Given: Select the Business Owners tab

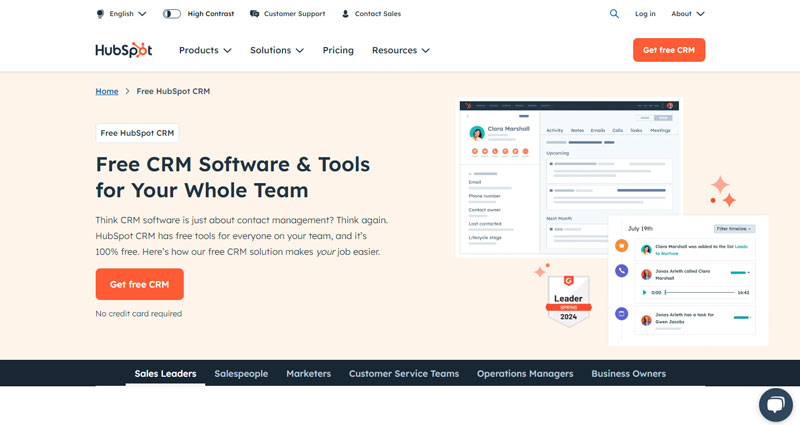Looking at the screenshot, I should [x=629, y=373].
